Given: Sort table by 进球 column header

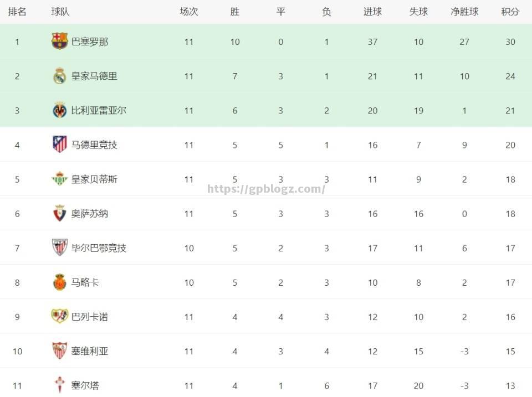Looking at the screenshot, I should (x=372, y=12).
